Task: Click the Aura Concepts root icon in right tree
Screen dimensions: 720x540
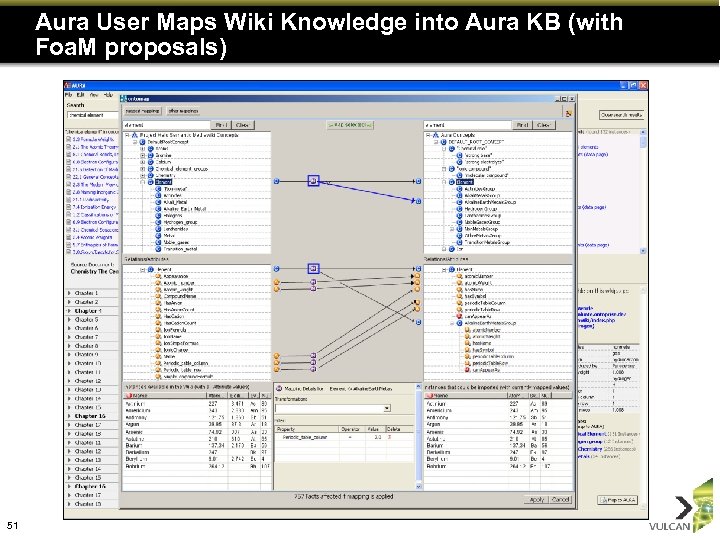Action: pyautogui.click(x=435, y=135)
